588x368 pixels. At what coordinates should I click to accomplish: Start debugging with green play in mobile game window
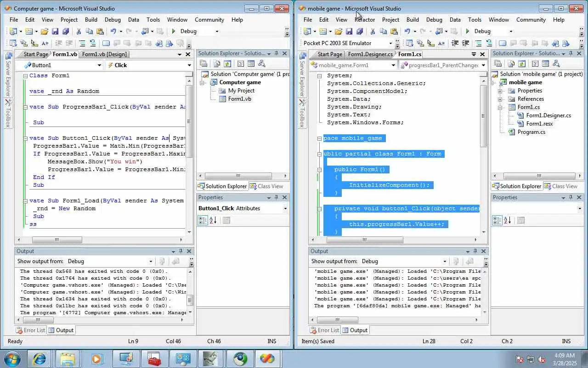[467, 31]
